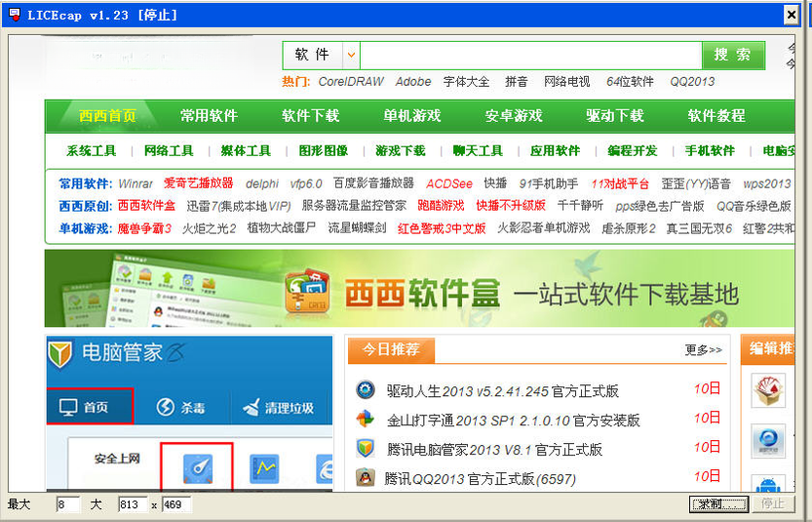The width and height of the screenshot is (812, 522).
Task: Select the 首页 tab in 电脑管家
Action: (90, 407)
